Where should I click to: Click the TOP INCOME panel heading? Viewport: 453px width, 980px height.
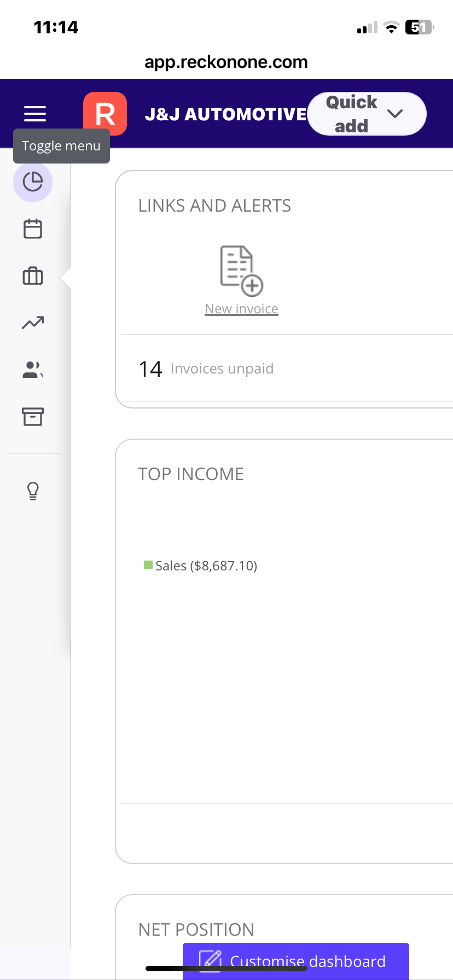[x=191, y=474]
